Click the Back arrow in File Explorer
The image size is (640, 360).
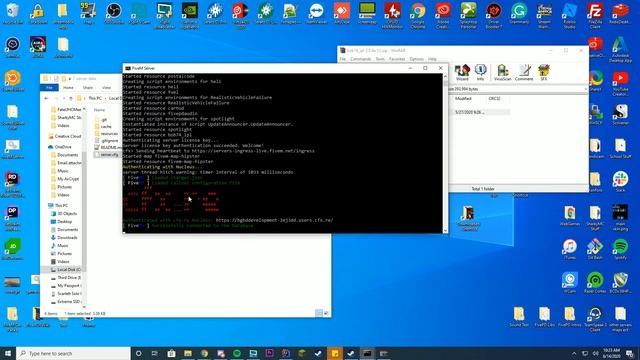[46, 98]
